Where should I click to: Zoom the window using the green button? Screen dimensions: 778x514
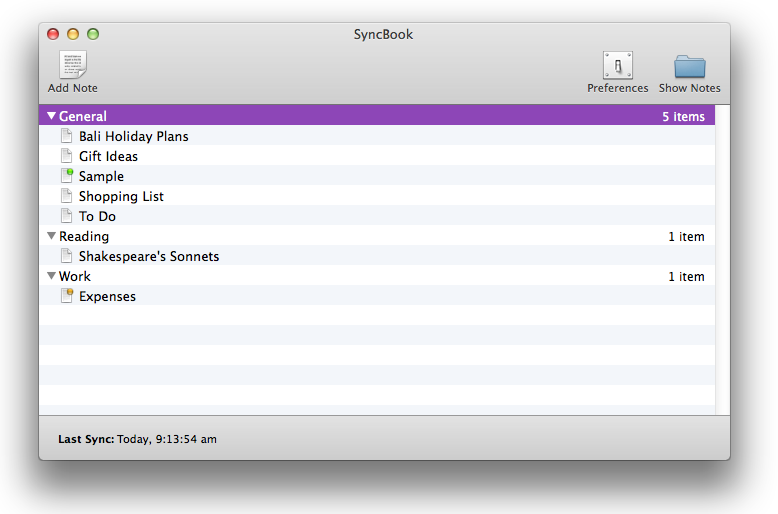tap(93, 34)
